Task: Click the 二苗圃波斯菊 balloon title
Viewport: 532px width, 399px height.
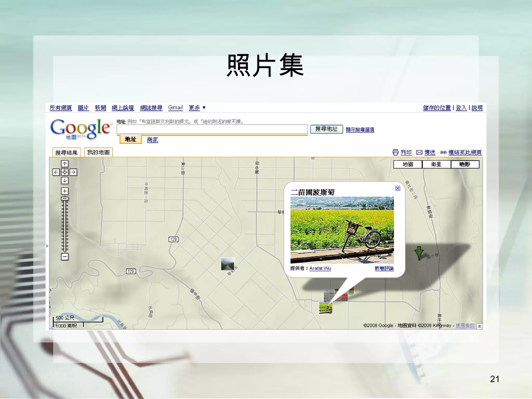Action: point(313,192)
